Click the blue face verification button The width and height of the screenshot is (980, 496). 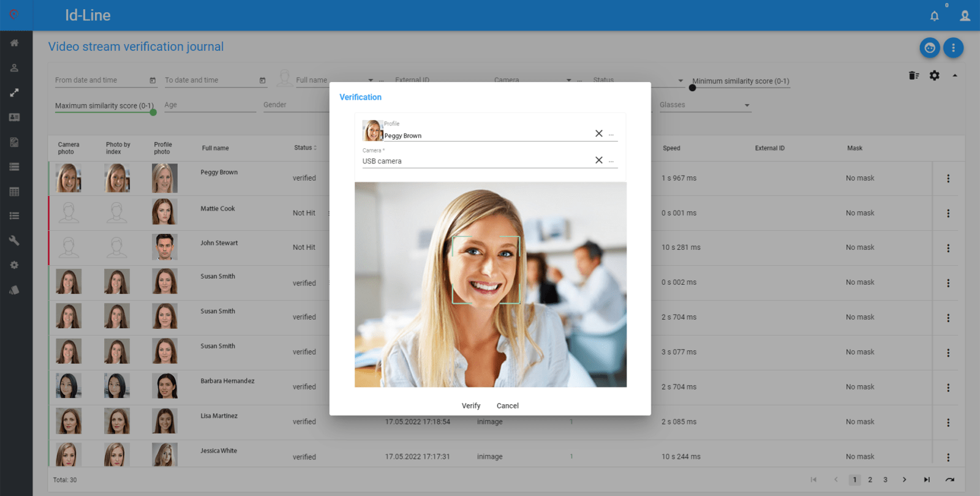coord(930,48)
